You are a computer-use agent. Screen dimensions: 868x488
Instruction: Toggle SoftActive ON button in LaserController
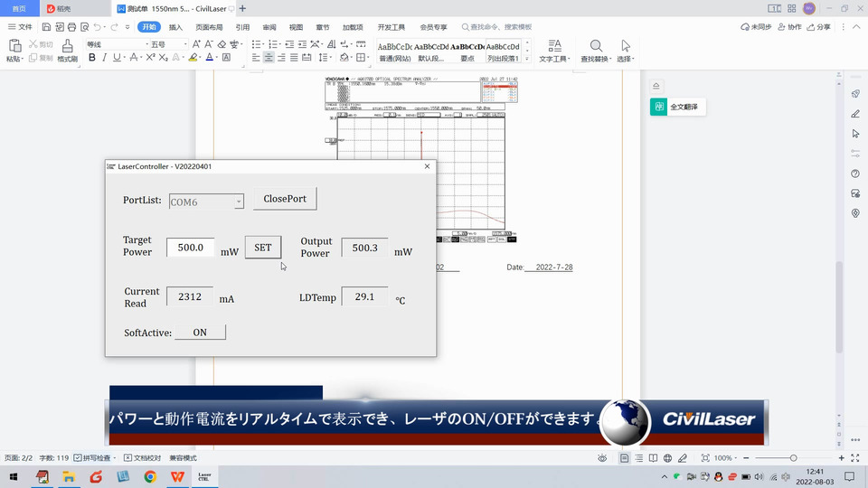click(x=200, y=332)
